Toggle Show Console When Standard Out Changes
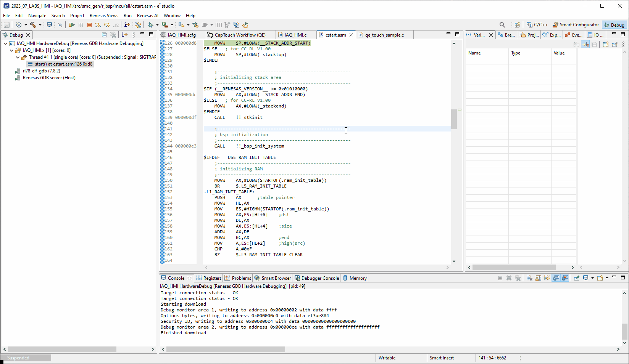The image size is (629, 364). click(556, 278)
